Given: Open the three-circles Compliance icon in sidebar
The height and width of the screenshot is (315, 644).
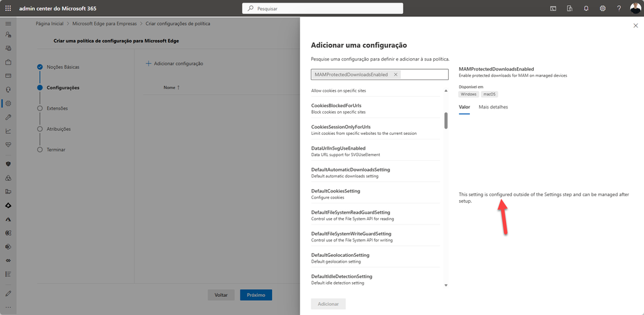Looking at the screenshot, I should 8,178.
